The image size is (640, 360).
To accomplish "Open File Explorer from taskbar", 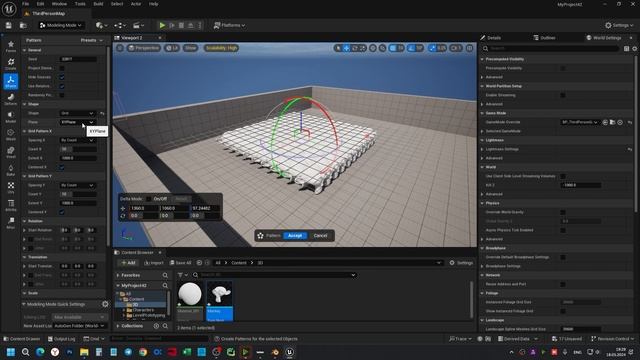I will pos(84,352).
